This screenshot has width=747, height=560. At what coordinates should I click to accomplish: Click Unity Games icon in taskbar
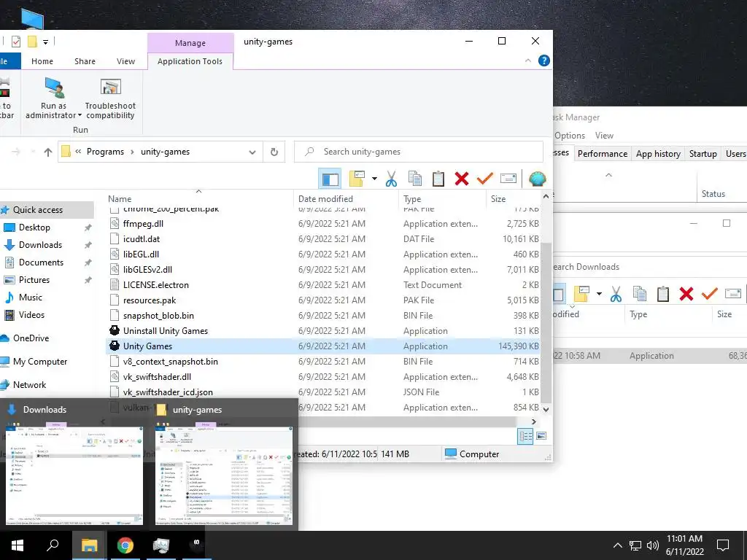(x=196, y=545)
